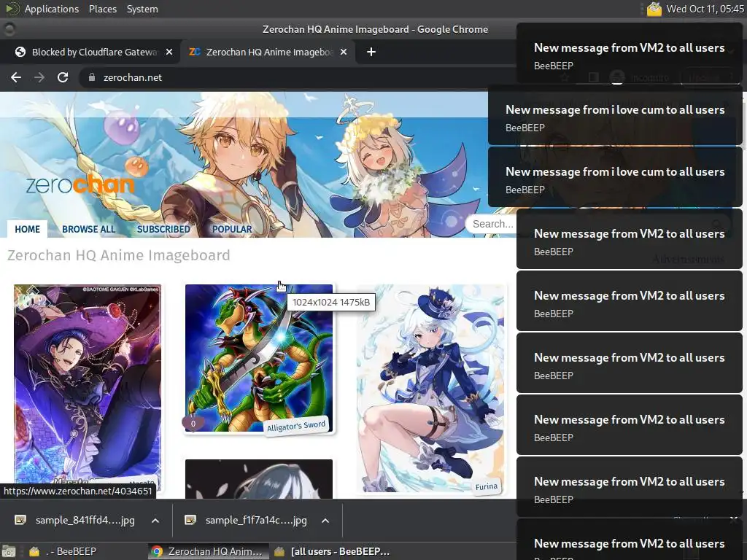Open the dark partially visible thumbnail below Alligator's Sword
Screen dimensions: 747x560
(259, 479)
